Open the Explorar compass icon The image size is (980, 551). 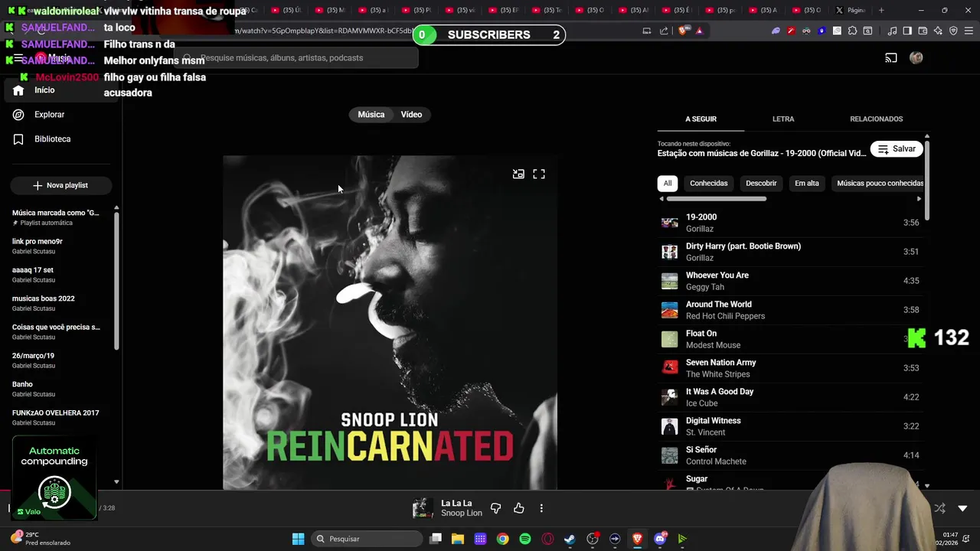click(18, 115)
